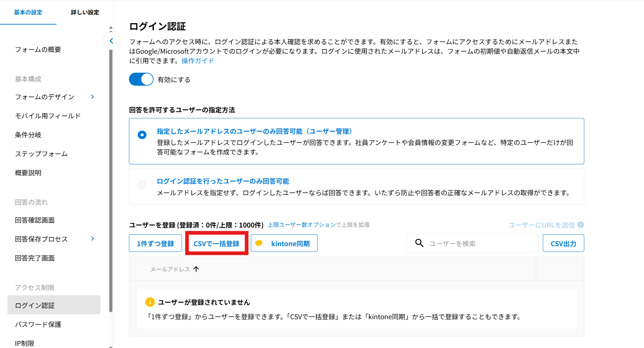Click the CSV出力 export button

point(563,243)
